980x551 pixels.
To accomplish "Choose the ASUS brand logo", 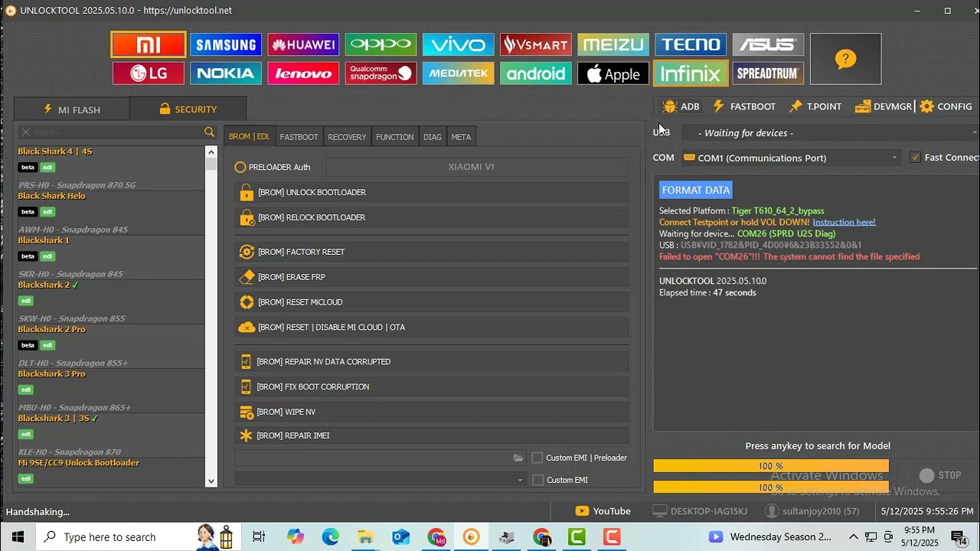I will (768, 44).
